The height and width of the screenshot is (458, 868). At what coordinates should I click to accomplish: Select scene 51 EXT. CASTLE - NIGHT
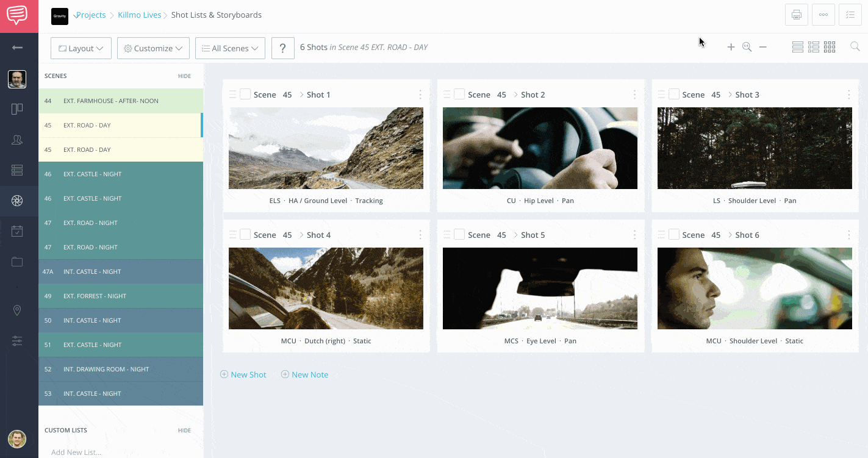121,345
